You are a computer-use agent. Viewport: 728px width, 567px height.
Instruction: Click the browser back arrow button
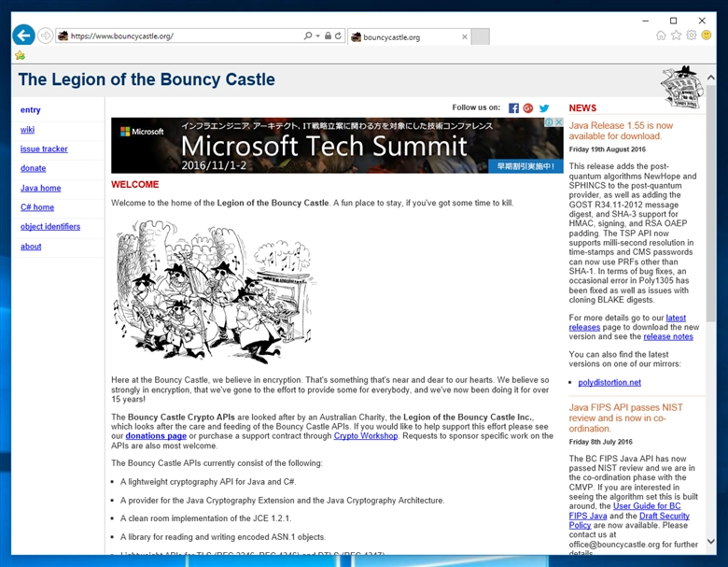[x=23, y=35]
